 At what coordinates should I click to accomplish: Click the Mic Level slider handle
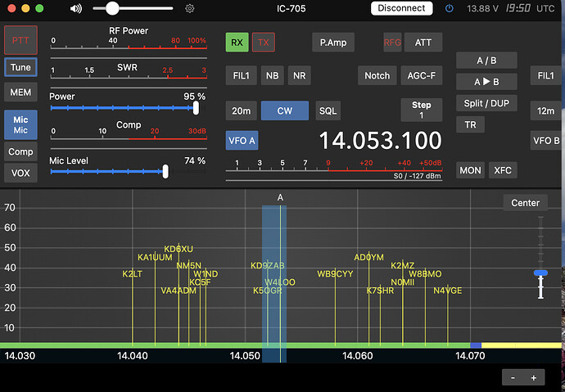(165, 171)
